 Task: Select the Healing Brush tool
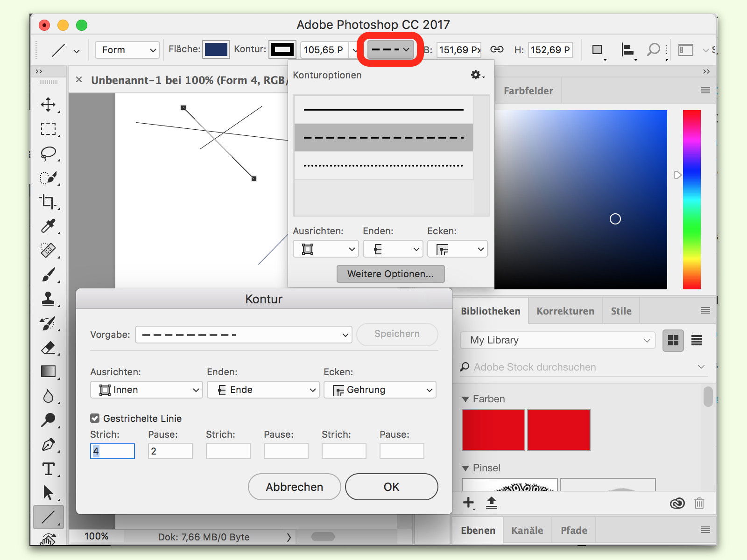48,250
